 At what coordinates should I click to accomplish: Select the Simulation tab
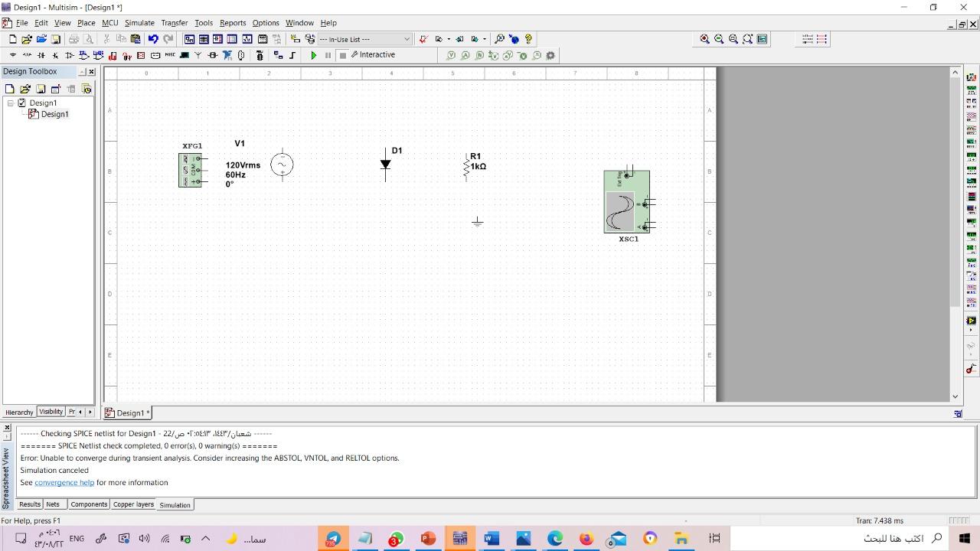[175, 505]
